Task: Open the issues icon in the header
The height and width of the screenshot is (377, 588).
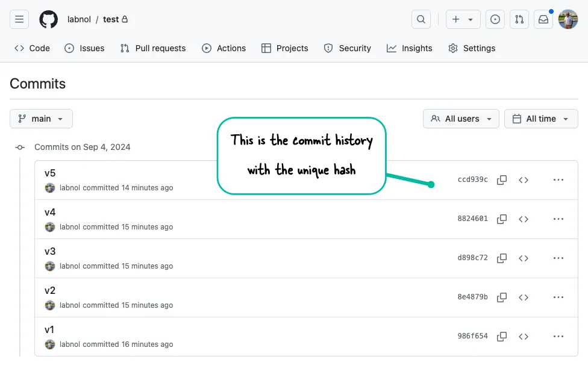Action: coord(495,19)
